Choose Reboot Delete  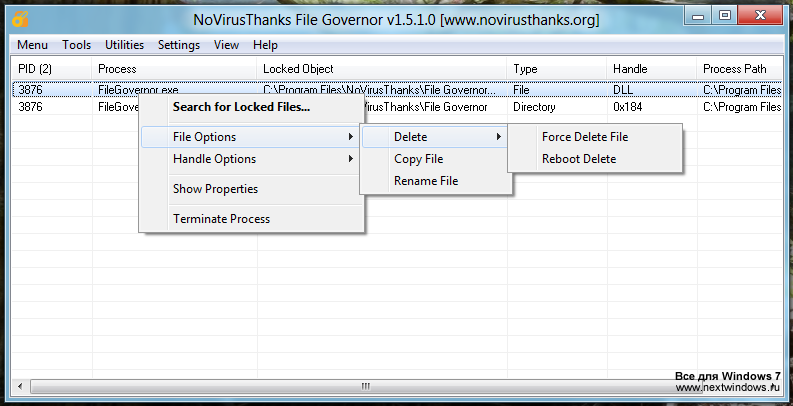(x=595, y=159)
